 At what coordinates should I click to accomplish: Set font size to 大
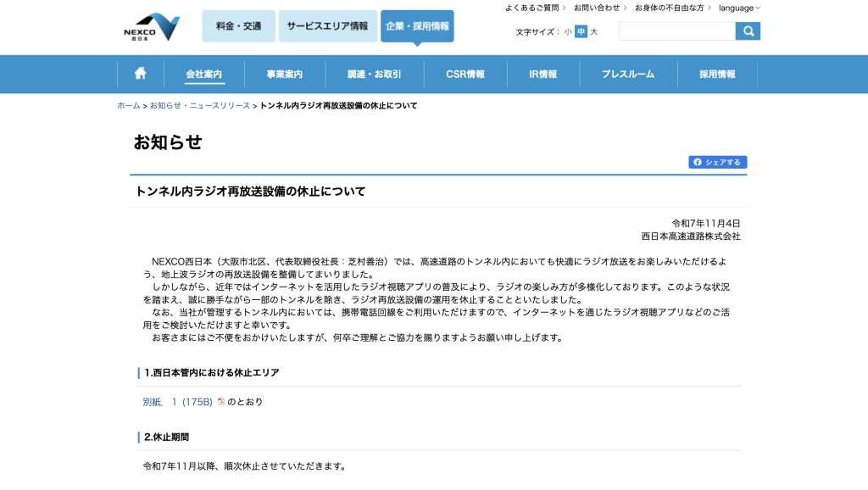593,32
